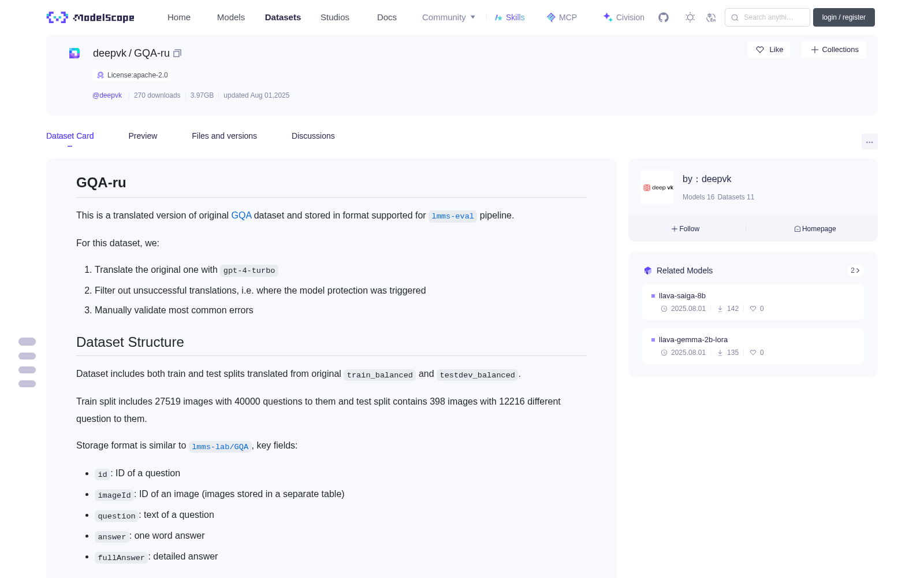Open the MCP link

coord(562,17)
